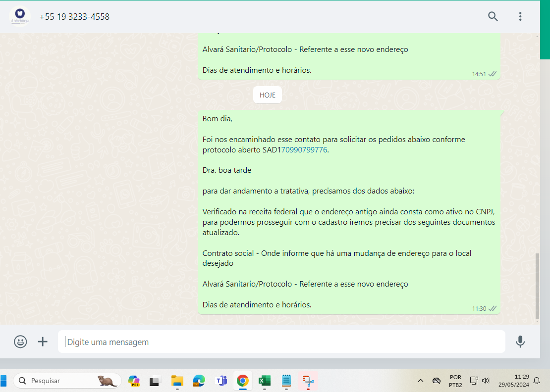Switch to Google Chrome on taskbar
This screenshot has width=550, height=392.
[243, 381]
